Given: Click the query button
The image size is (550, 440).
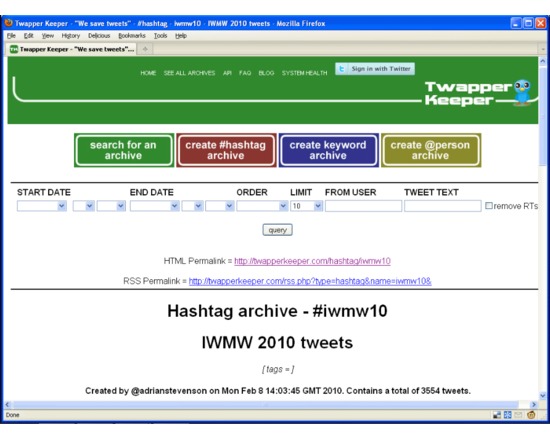Looking at the screenshot, I should 277,230.
